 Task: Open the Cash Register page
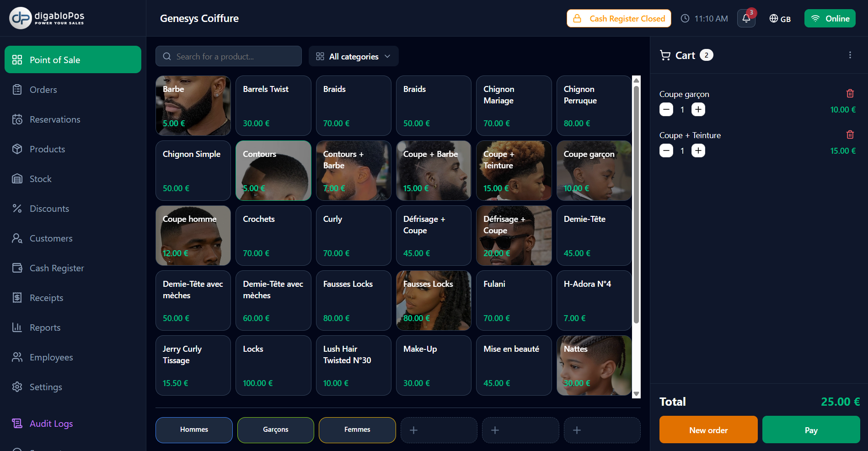(x=57, y=268)
